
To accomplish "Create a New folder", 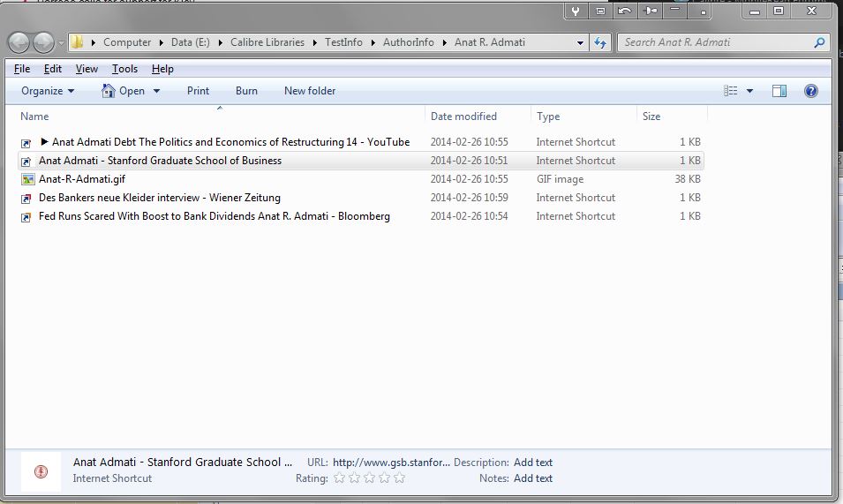I will pos(310,91).
